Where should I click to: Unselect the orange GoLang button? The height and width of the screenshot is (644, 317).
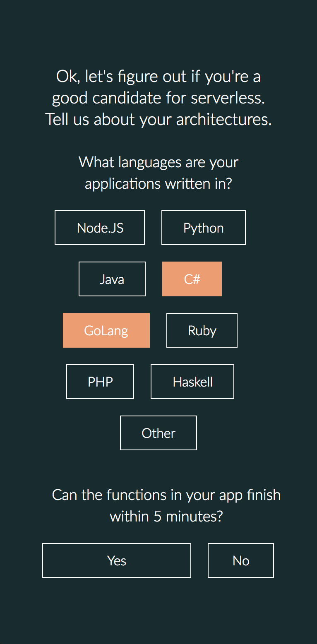click(x=106, y=330)
